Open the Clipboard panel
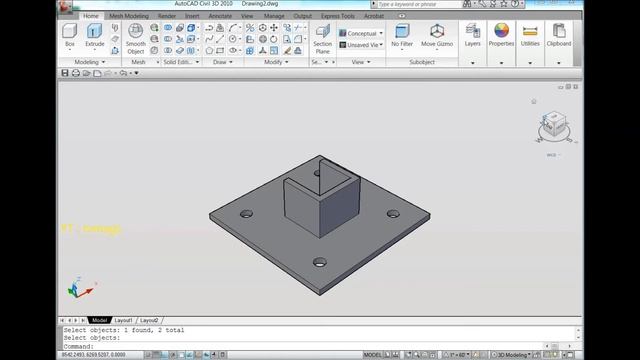640x360 pixels. click(559, 35)
